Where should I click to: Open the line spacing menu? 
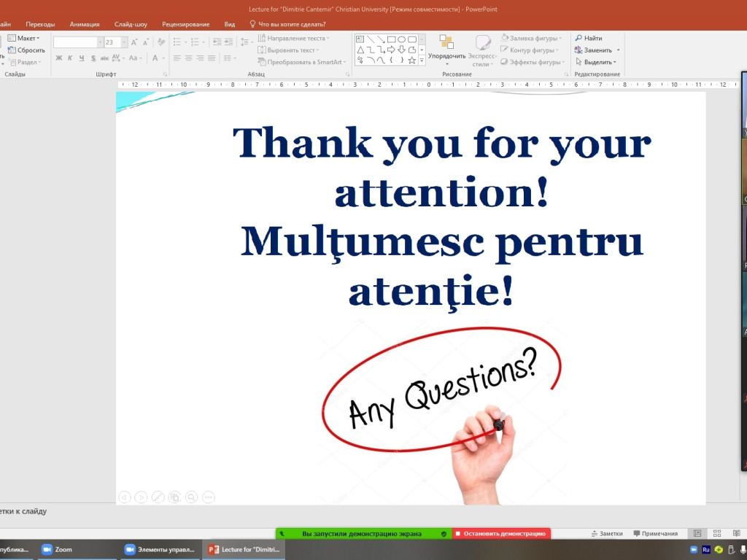tap(246, 42)
